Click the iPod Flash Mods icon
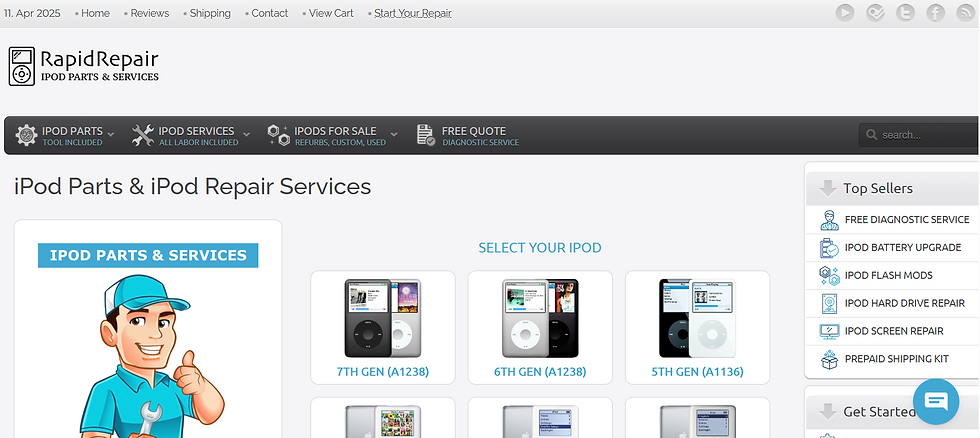 (x=829, y=276)
